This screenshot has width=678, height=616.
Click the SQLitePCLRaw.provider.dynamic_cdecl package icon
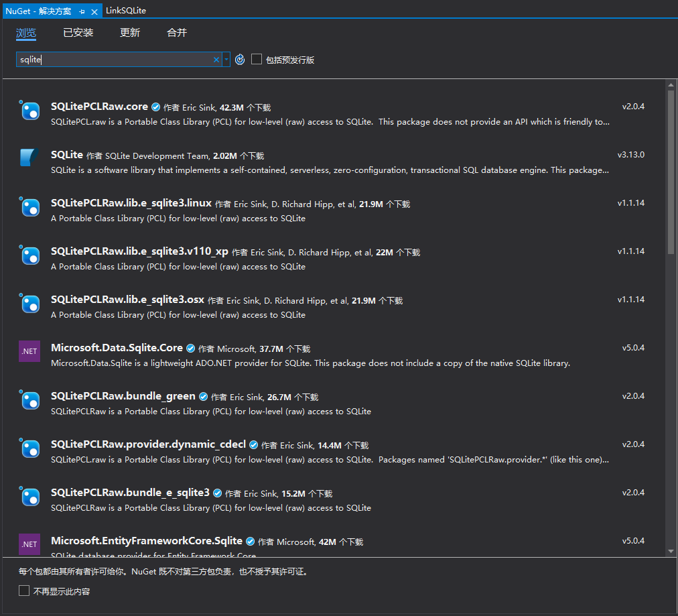click(x=29, y=448)
